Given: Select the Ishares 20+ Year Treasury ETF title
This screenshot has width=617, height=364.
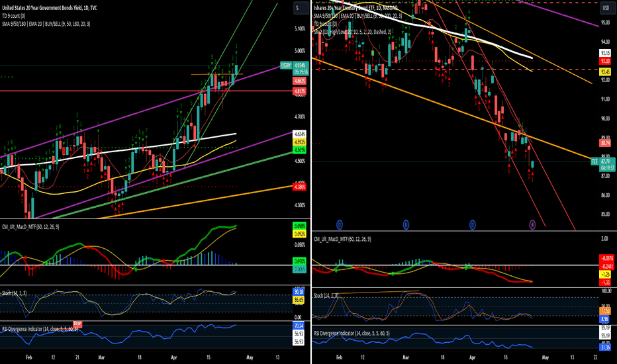Looking at the screenshot, I should [356, 8].
